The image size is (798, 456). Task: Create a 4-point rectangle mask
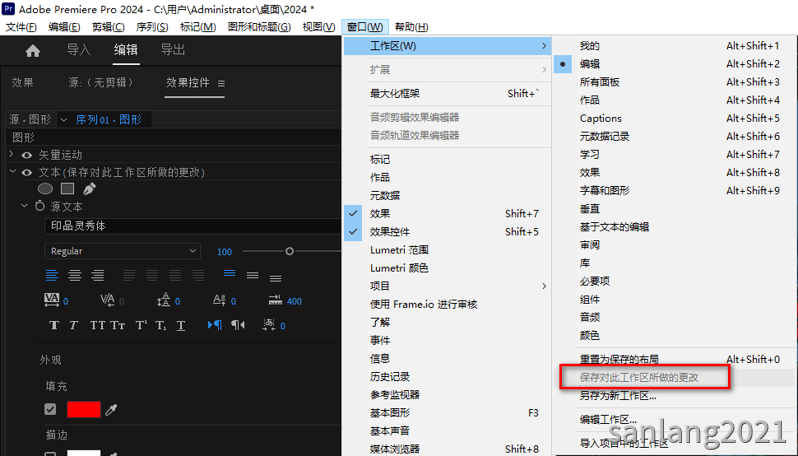pos(67,189)
